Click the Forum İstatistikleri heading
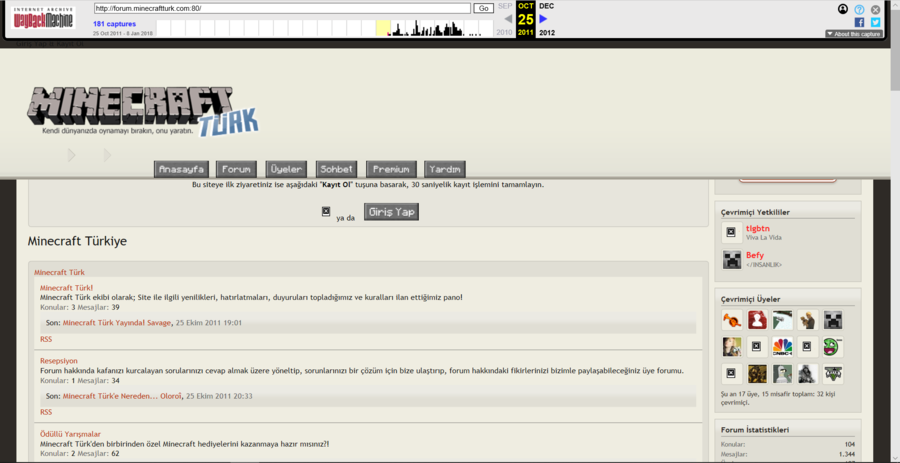Image resolution: width=900 pixels, height=463 pixels. pos(755,430)
